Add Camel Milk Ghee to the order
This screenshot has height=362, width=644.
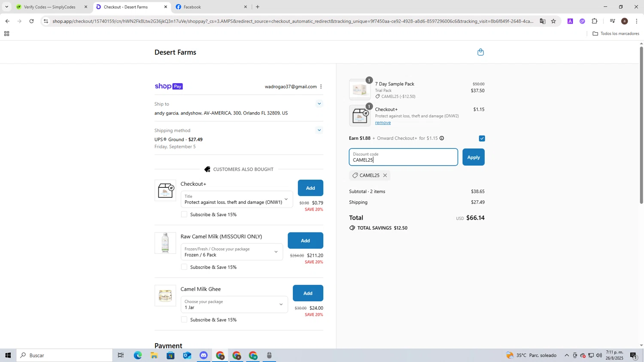pyautogui.click(x=308, y=293)
